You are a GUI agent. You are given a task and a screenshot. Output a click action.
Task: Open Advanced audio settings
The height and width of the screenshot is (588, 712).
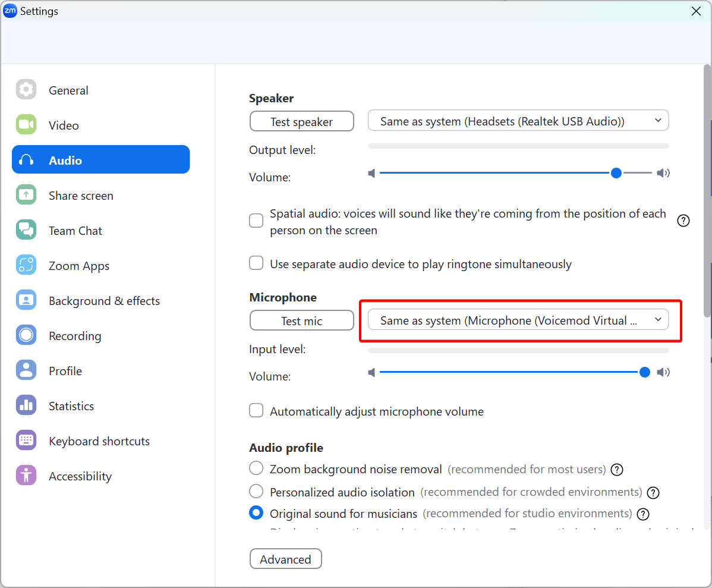pyautogui.click(x=286, y=559)
